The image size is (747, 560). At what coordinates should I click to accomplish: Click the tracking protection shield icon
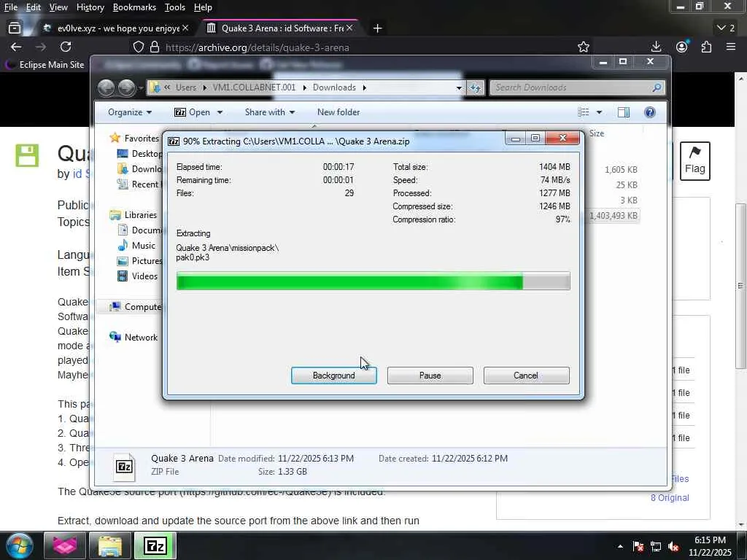point(138,47)
